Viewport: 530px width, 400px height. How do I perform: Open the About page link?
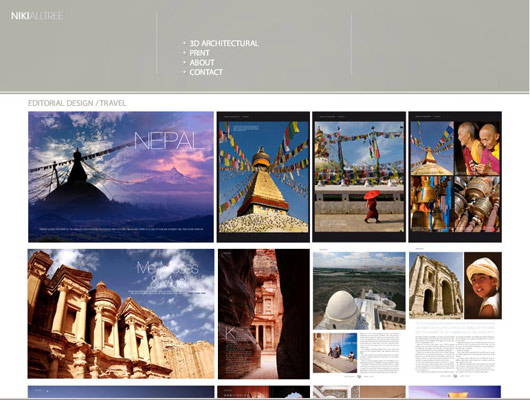point(202,63)
